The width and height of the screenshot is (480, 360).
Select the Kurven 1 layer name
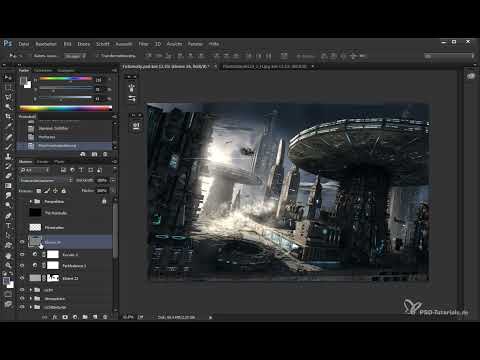click(70, 255)
